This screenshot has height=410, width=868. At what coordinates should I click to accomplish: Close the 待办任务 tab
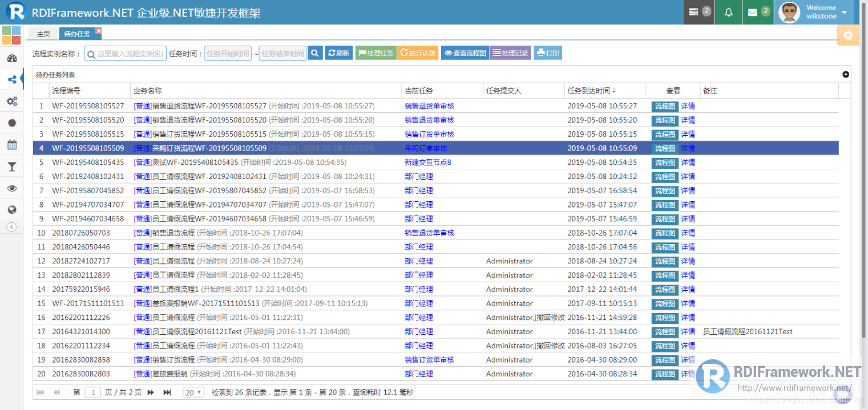pyautogui.click(x=98, y=31)
